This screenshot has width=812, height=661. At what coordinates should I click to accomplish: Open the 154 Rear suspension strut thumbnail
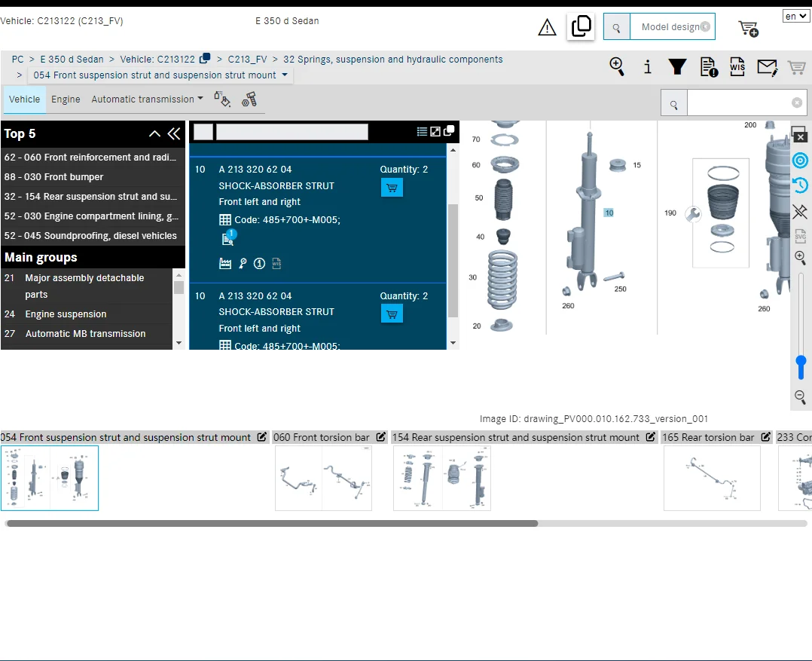coord(441,478)
